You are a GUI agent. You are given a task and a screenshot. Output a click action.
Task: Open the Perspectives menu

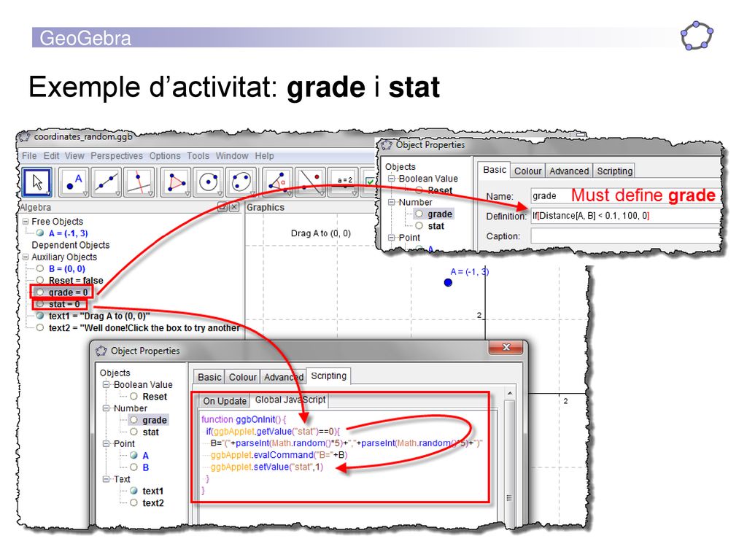click(117, 156)
